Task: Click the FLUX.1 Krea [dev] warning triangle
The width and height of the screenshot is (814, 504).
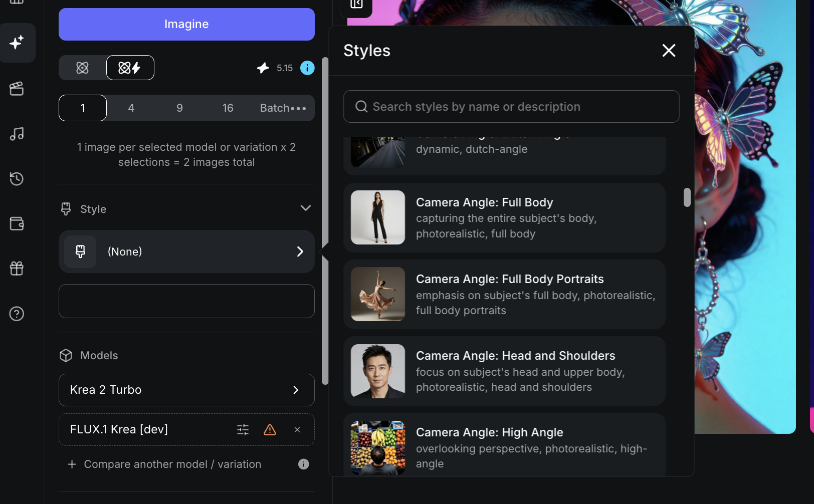Action: [270, 429]
